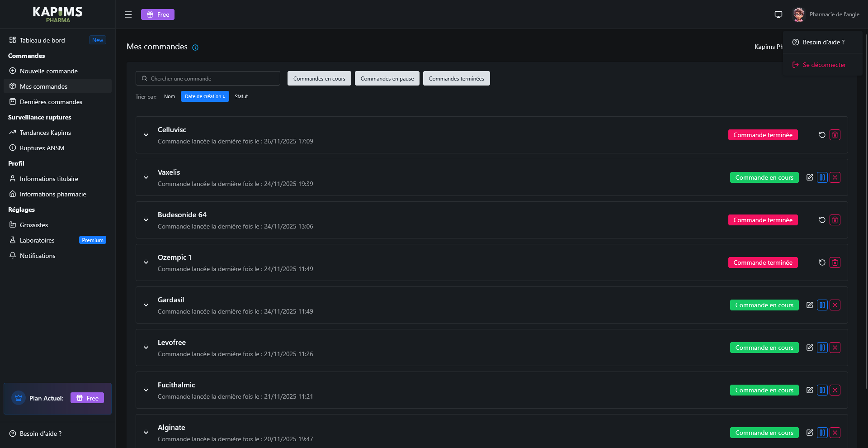Pause the Alginate order
Screen dimensions: 868x448
pyautogui.click(x=822, y=432)
